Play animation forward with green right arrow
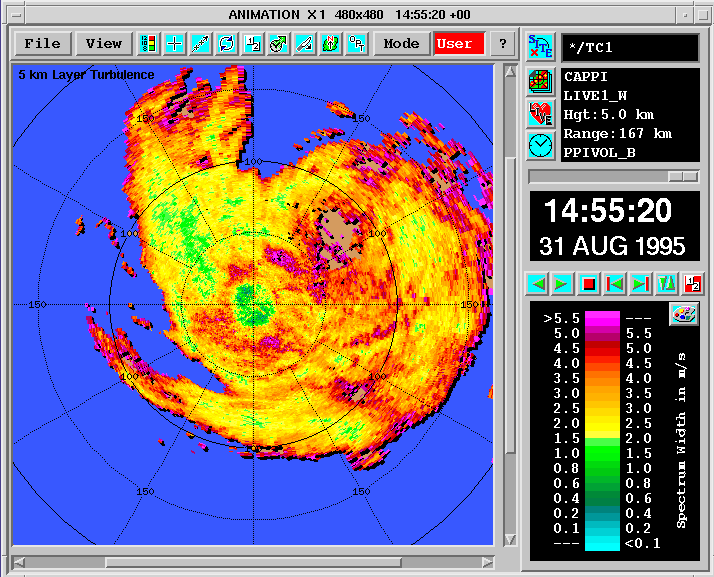The image size is (714, 577). coord(562,284)
